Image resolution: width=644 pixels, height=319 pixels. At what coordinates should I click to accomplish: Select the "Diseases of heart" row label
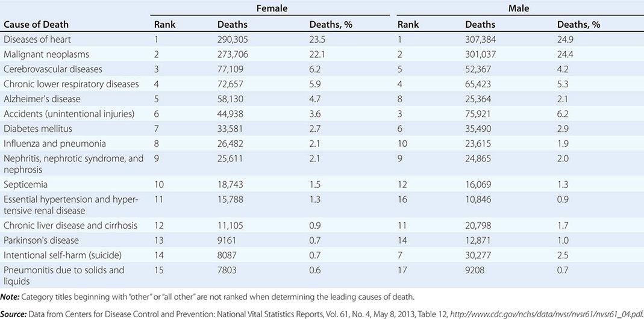[x=37, y=40]
